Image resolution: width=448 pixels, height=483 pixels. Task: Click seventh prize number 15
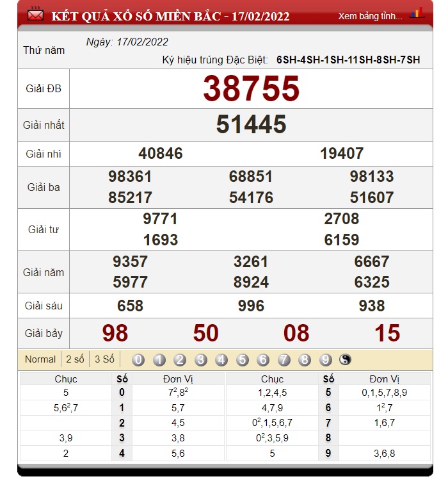(x=387, y=333)
